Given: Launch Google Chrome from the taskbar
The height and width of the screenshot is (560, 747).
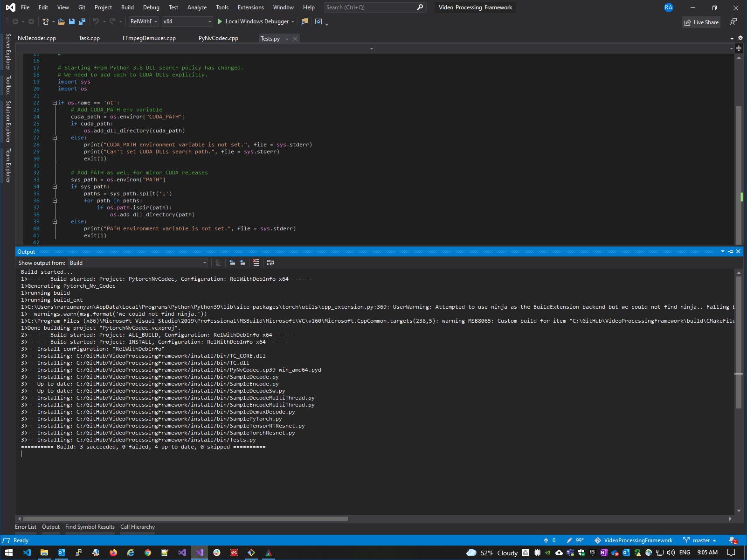Looking at the screenshot, I should [x=148, y=553].
